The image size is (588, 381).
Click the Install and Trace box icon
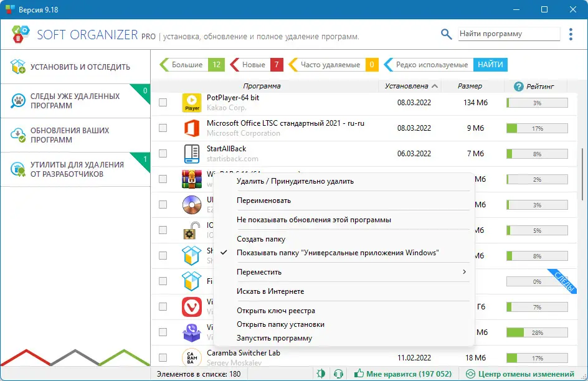pyautogui.click(x=17, y=67)
